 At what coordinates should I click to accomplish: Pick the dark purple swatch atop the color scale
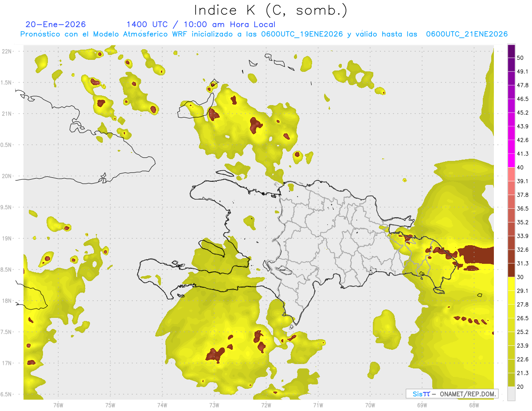512,51
